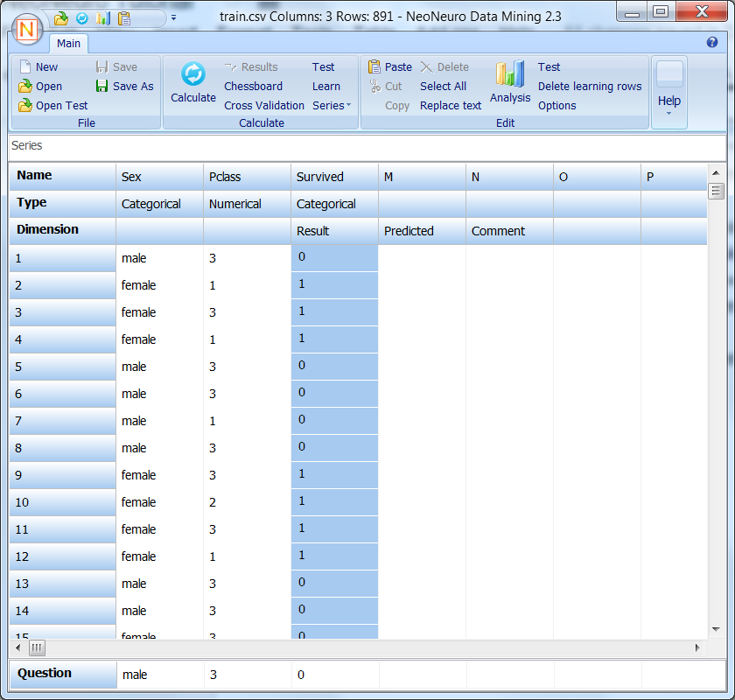Select row header 1
The height and width of the screenshot is (700, 735).
coord(62,258)
